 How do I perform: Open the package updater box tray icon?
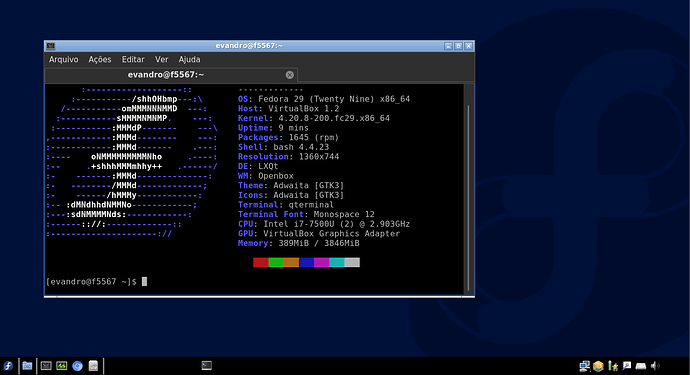(598, 366)
